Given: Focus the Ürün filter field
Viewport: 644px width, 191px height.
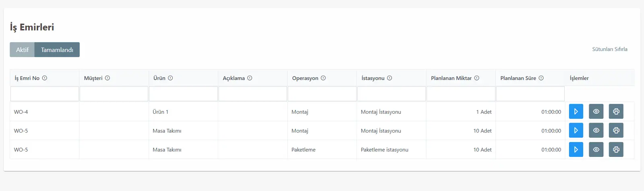Looking at the screenshot, I should [183, 94].
